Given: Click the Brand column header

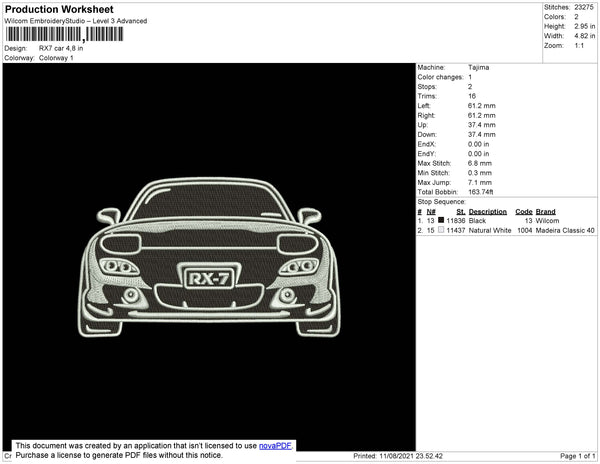Looking at the screenshot, I should click(x=545, y=211).
